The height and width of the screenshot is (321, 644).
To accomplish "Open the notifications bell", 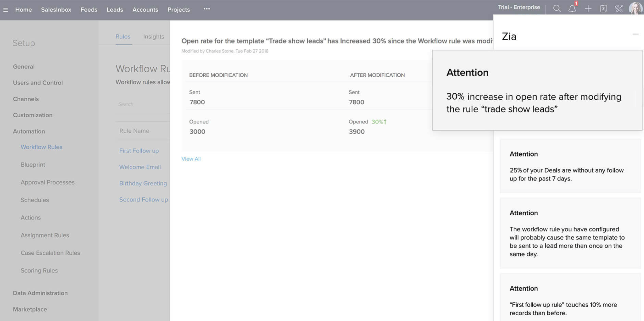I will pos(572,9).
